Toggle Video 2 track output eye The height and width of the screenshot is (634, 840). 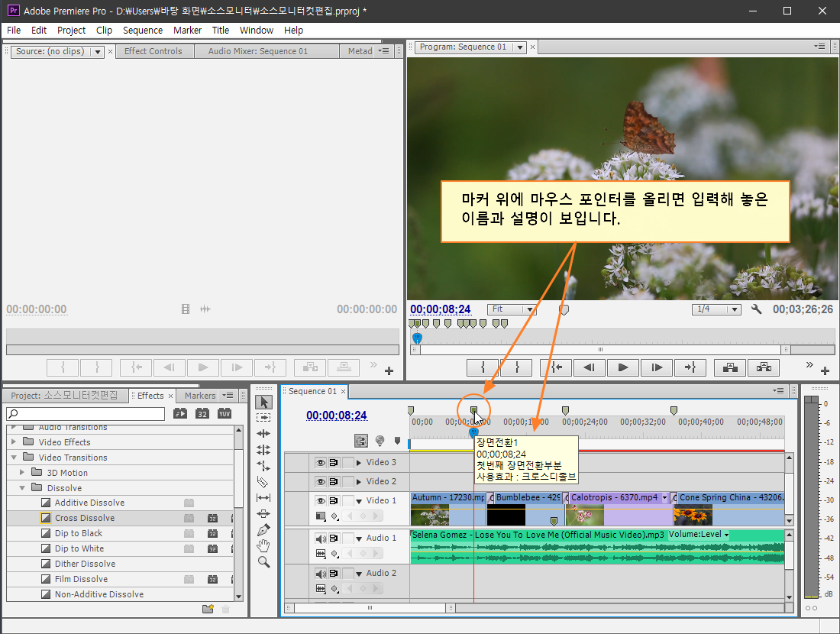pyautogui.click(x=321, y=482)
